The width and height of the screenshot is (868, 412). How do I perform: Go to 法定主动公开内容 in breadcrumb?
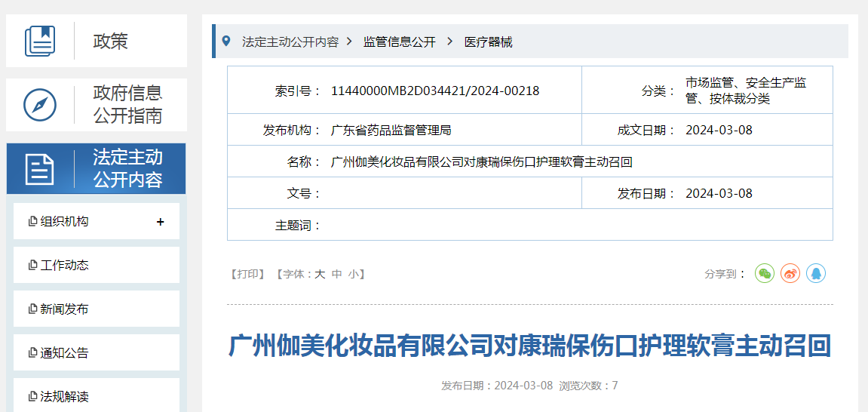[290, 42]
